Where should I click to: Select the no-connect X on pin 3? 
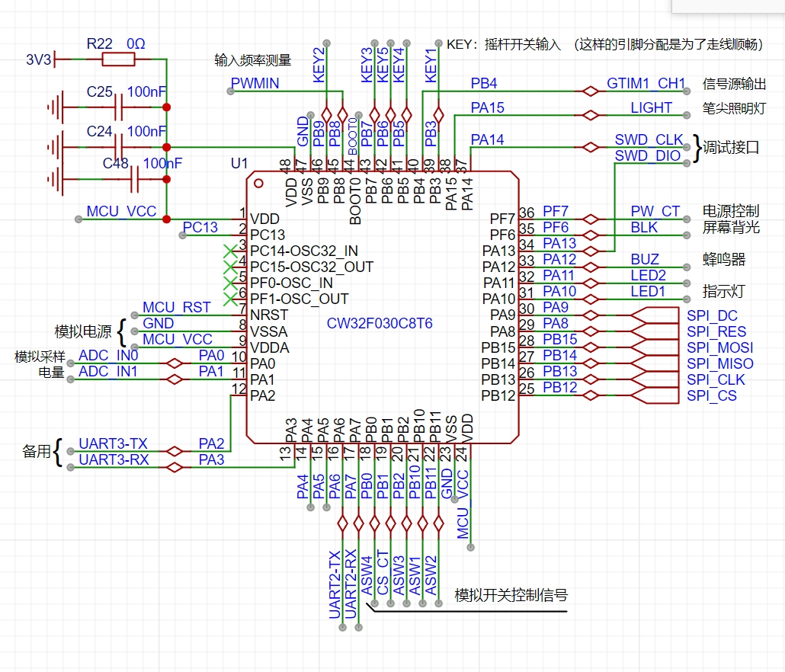click(x=230, y=251)
